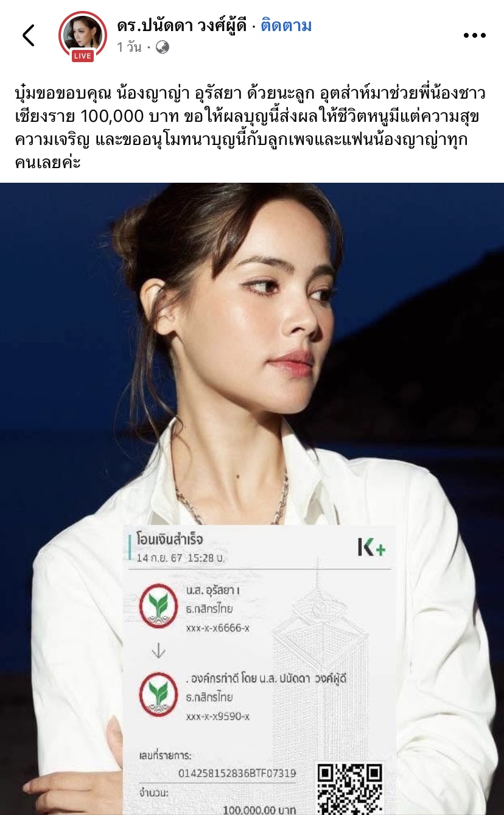
Task: Tap transaction number 014258152836BTF07319
Action: pos(246,774)
